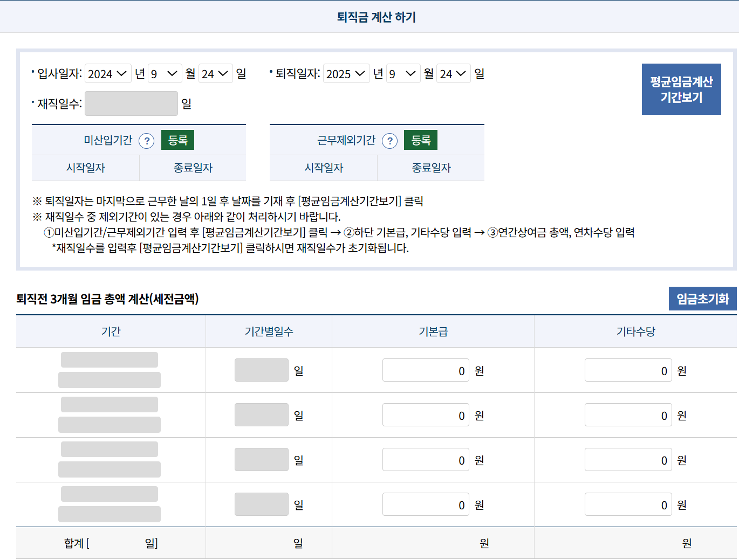
Task: Expand the 퇴직일자 day dropdown
Action: click(x=453, y=74)
